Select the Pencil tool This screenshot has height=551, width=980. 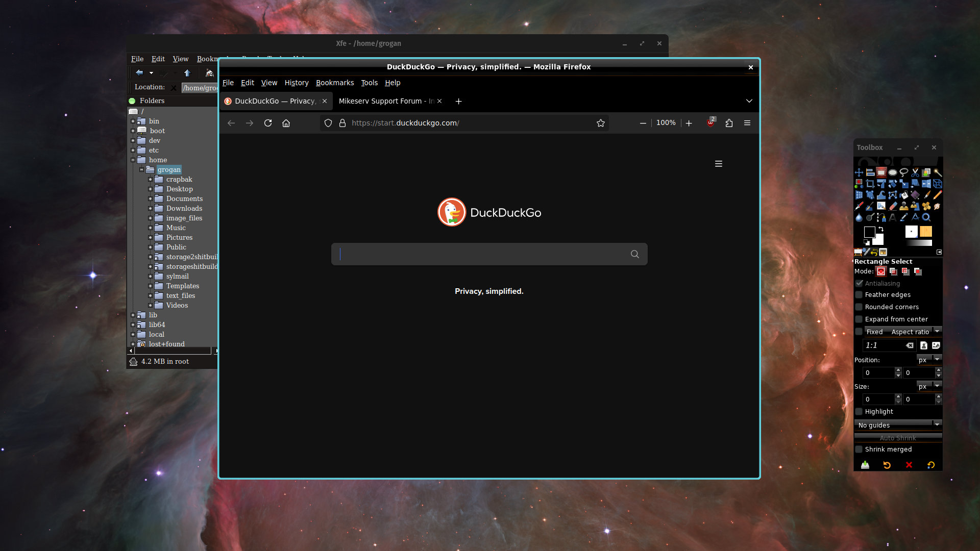[938, 195]
